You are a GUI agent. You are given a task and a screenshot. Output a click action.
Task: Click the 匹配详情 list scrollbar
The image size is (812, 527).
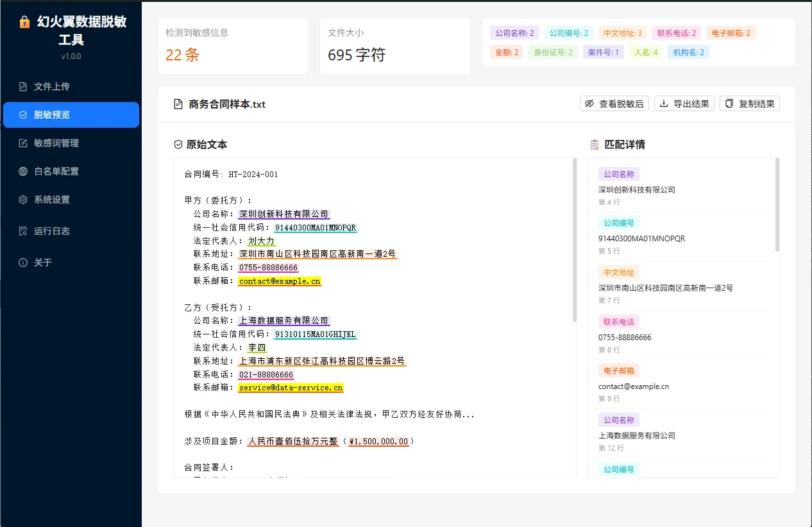pos(777,204)
